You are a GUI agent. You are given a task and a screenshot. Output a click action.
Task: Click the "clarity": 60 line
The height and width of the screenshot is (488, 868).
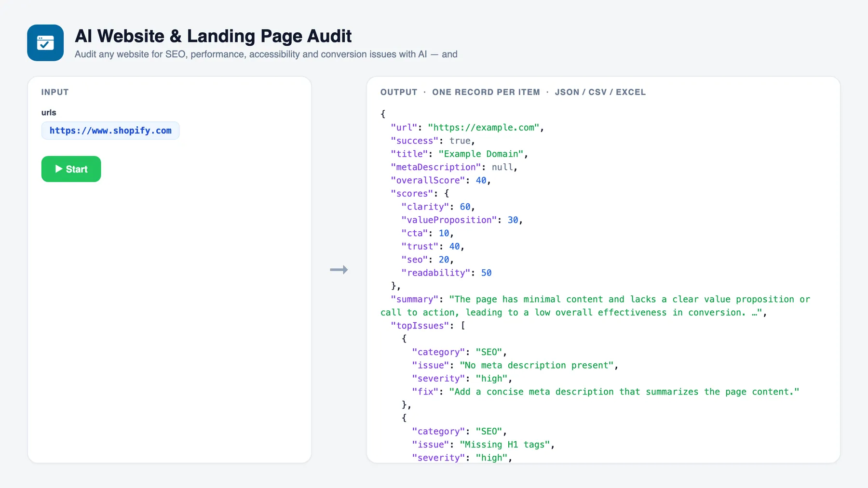[x=438, y=207]
